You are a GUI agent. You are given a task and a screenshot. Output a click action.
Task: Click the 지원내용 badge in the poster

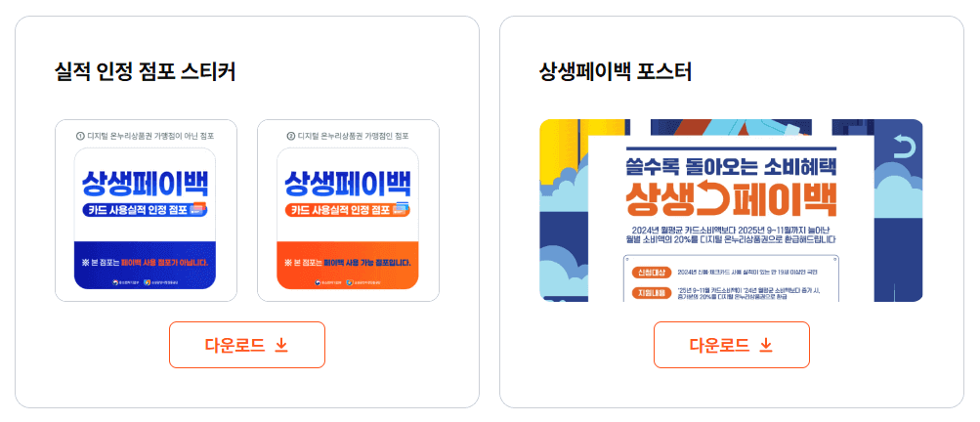click(x=652, y=292)
